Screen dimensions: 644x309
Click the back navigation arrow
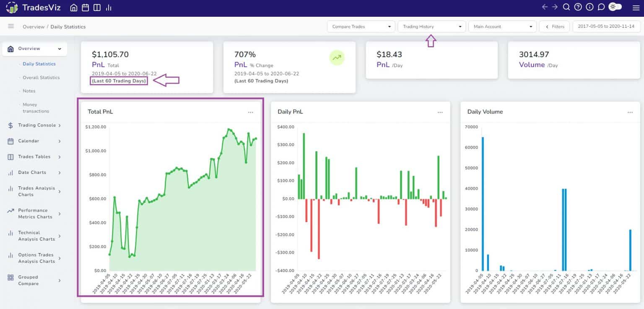[x=544, y=7]
